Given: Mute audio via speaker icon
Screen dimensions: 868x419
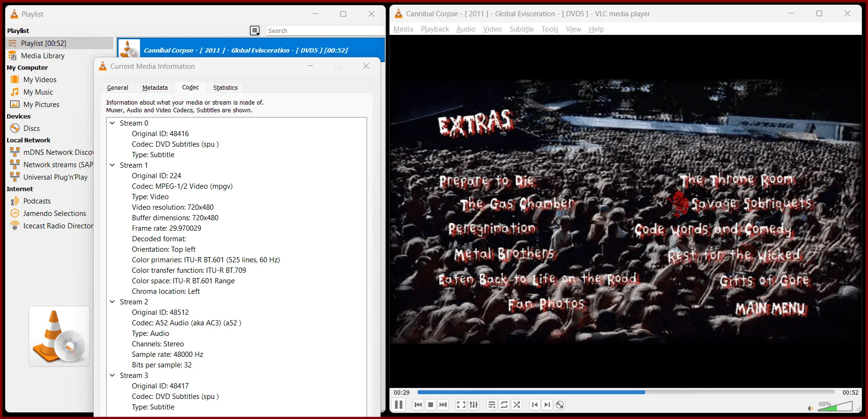Looking at the screenshot, I should click(x=810, y=408).
